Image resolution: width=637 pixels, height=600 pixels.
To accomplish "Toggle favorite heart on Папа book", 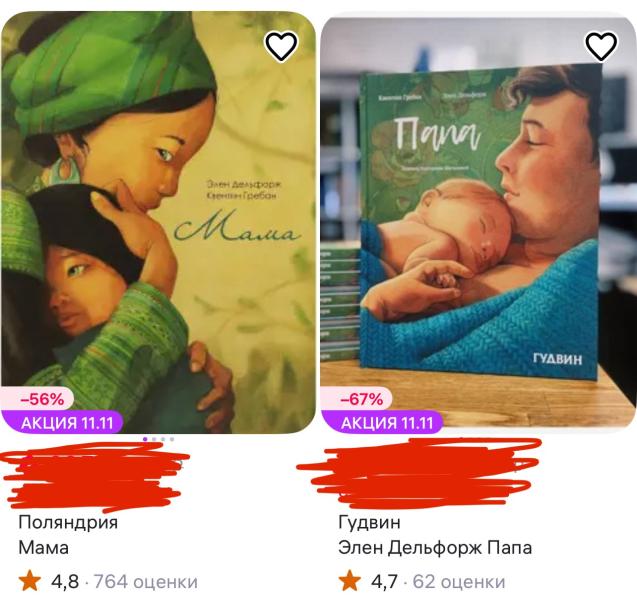I will (601, 46).
